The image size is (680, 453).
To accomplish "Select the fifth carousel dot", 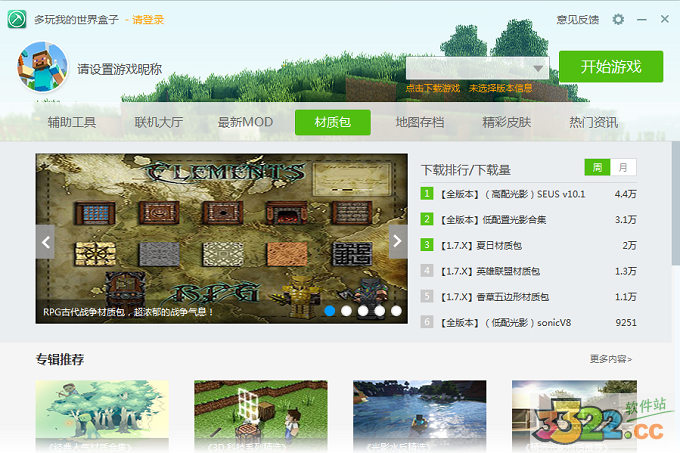I will (396, 311).
